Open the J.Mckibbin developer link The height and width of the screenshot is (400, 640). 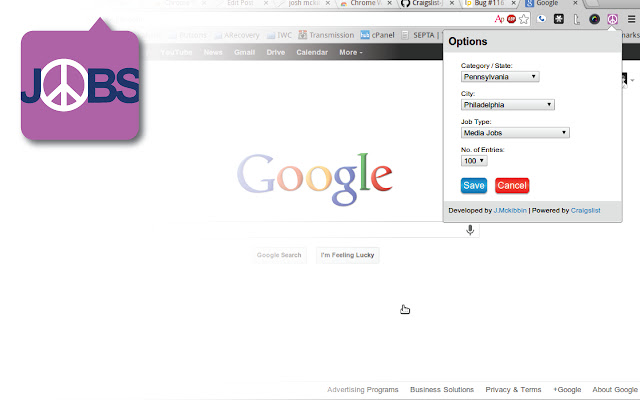[510, 211]
